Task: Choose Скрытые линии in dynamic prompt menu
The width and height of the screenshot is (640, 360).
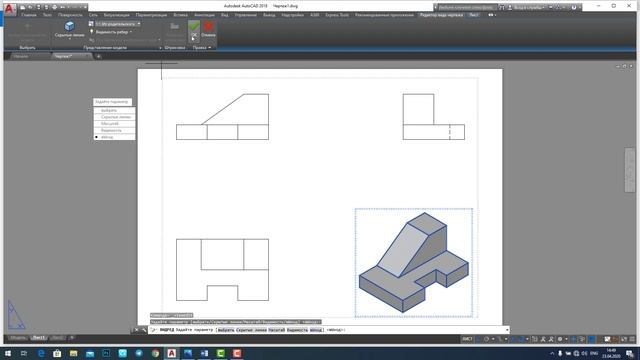Action: (x=114, y=117)
